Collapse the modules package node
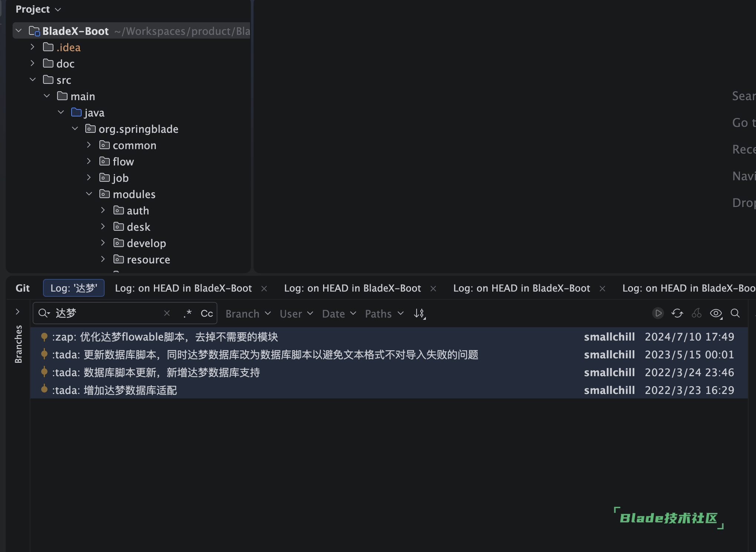This screenshot has height=552, width=756. [x=89, y=194]
